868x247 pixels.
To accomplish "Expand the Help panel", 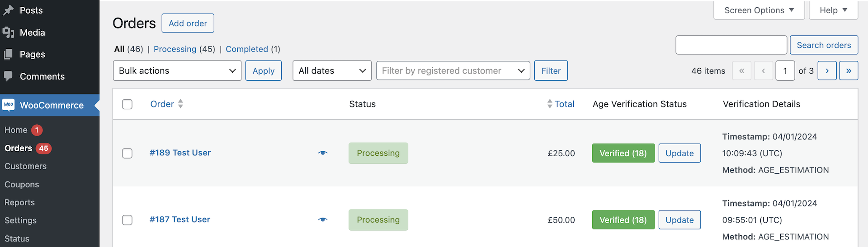I will [x=833, y=10].
